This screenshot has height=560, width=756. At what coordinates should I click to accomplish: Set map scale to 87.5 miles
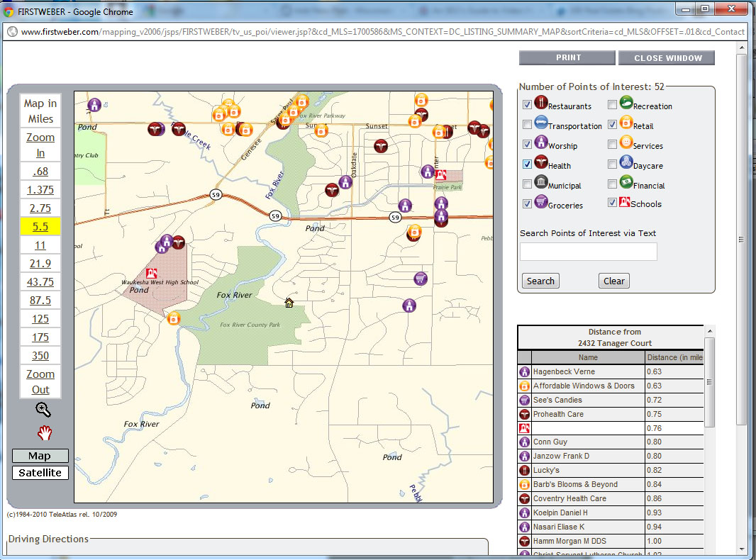[40, 301]
